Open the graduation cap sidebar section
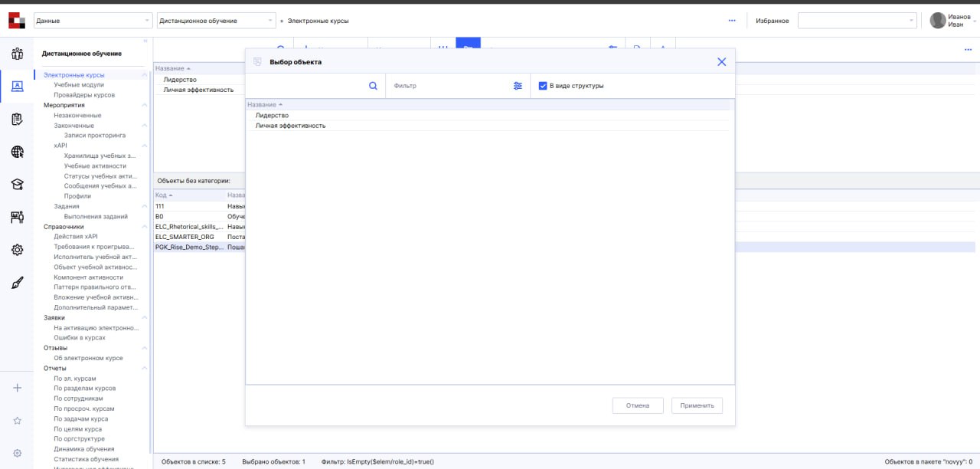The image size is (980, 469). (x=17, y=185)
